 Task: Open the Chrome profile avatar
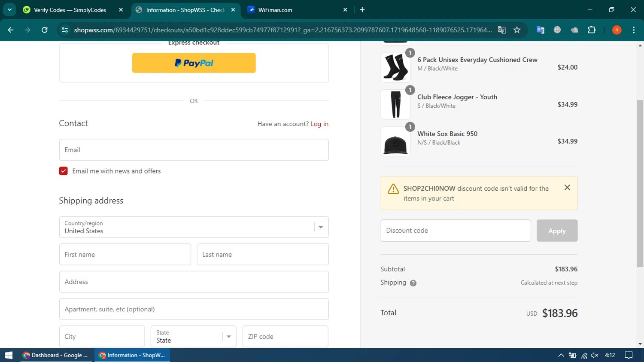[x=617, y=30]
